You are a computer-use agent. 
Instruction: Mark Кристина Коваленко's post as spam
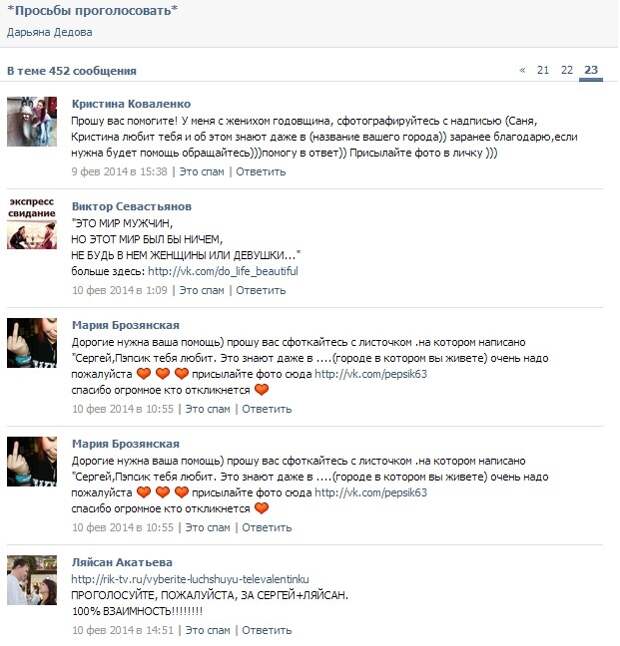[x=202, y=172]
